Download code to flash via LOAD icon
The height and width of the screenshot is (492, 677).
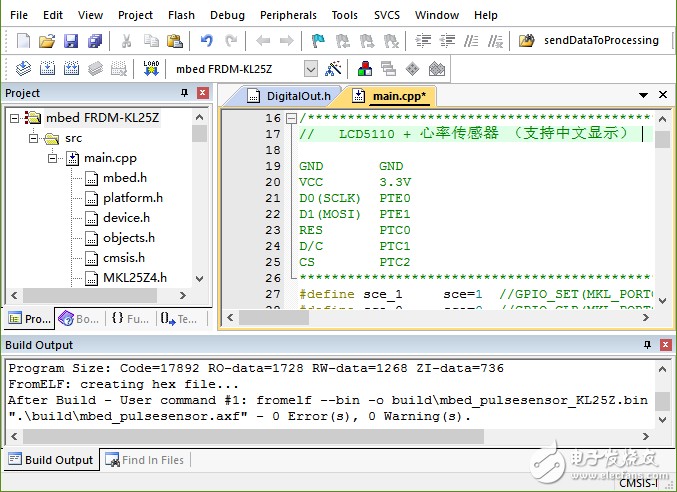pyautogui.click(x=151, y=69)
